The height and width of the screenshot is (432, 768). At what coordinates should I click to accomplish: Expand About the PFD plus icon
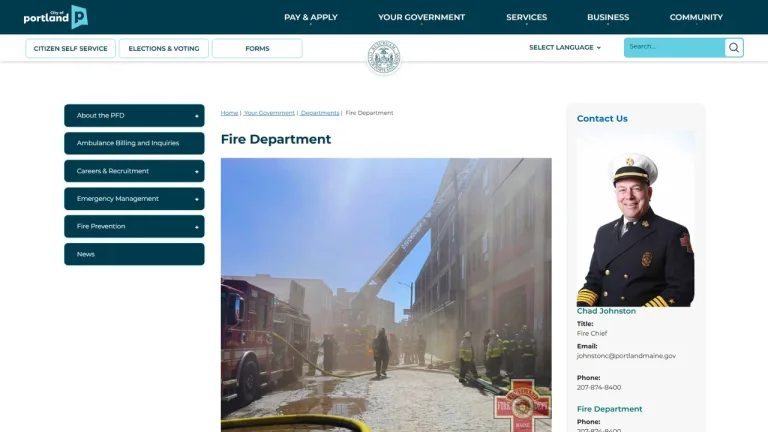[x=196, y=116]
